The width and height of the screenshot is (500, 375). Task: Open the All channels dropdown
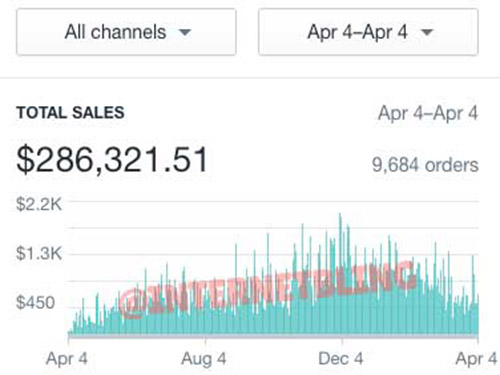coord(126,32)
